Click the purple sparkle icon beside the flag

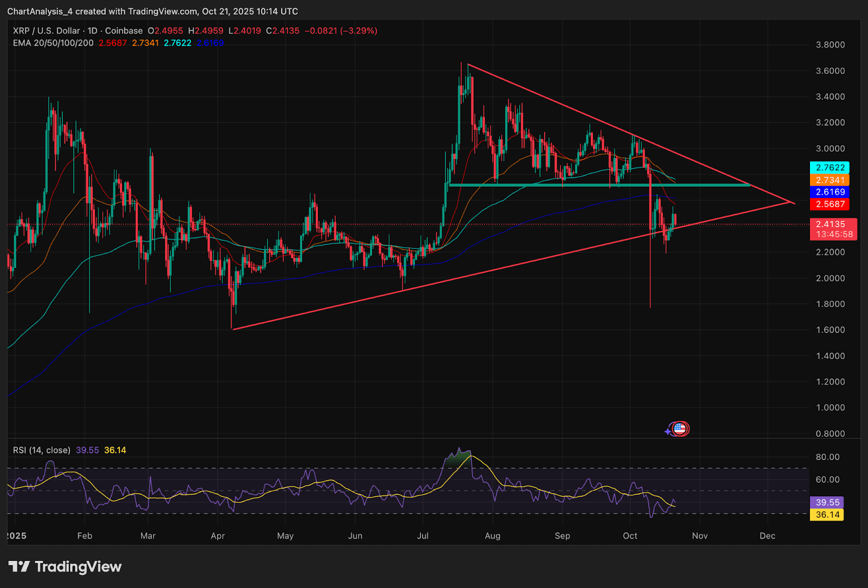point(668,432)
